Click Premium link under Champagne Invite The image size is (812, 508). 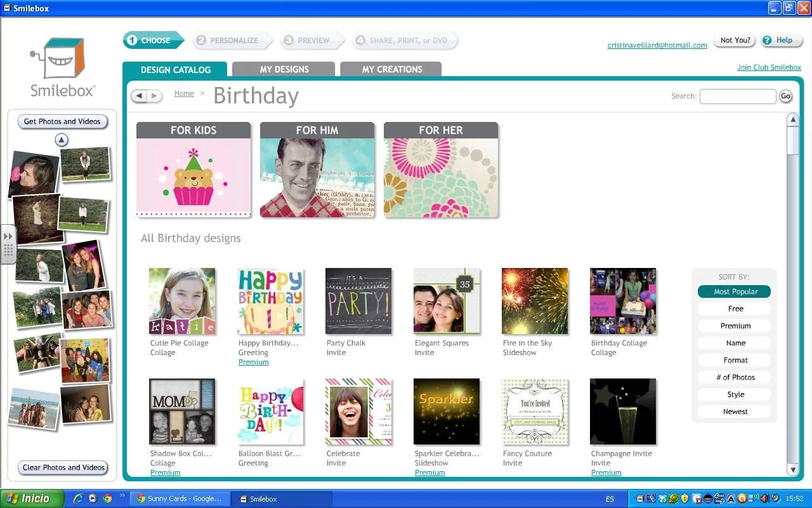(606, 472)
